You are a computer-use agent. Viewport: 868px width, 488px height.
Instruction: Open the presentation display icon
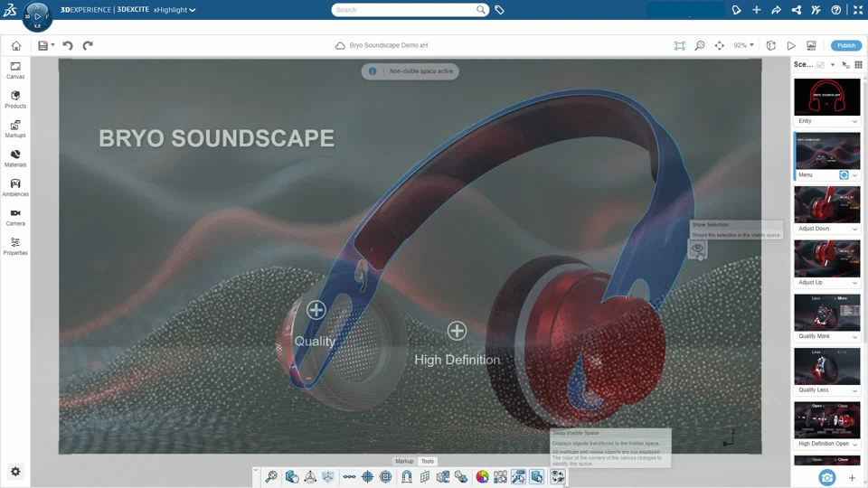coord(811,45)
